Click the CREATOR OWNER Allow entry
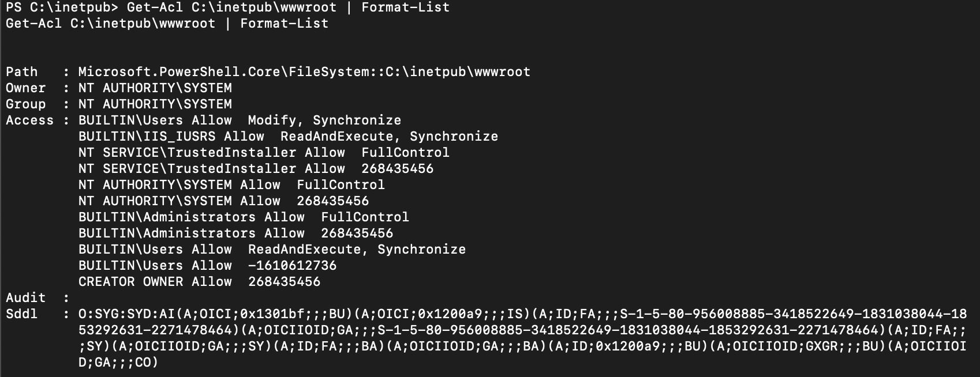 tap(199, 282)
